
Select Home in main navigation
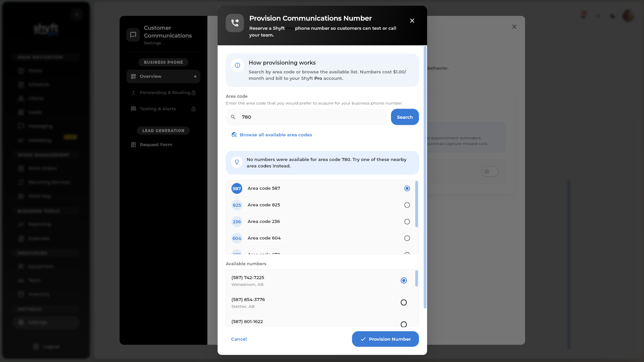pyautogui.click(x=35, y=70)
